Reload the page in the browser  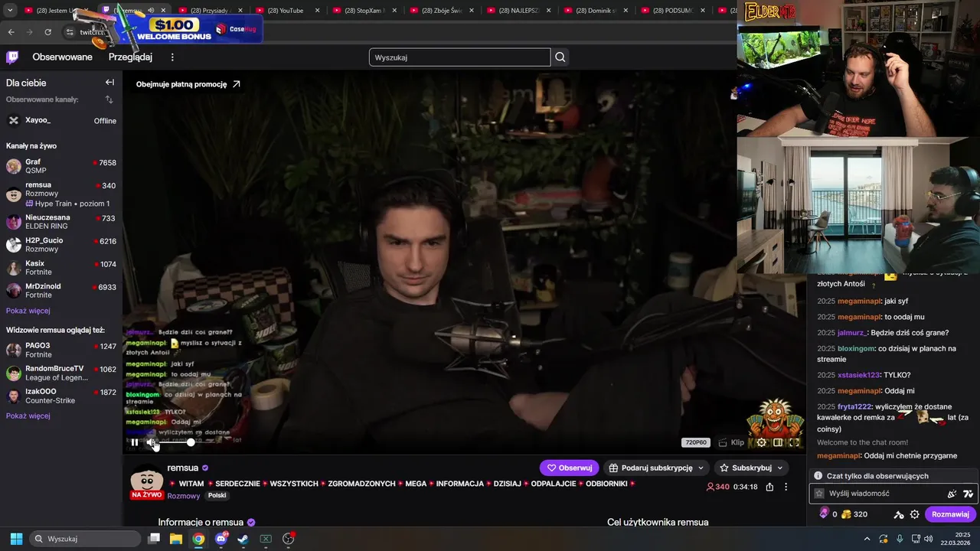click(47, 32)
